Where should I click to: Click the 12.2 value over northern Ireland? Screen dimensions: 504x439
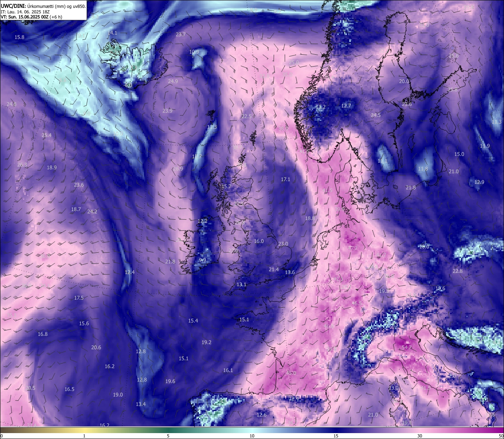click(202, 221)
